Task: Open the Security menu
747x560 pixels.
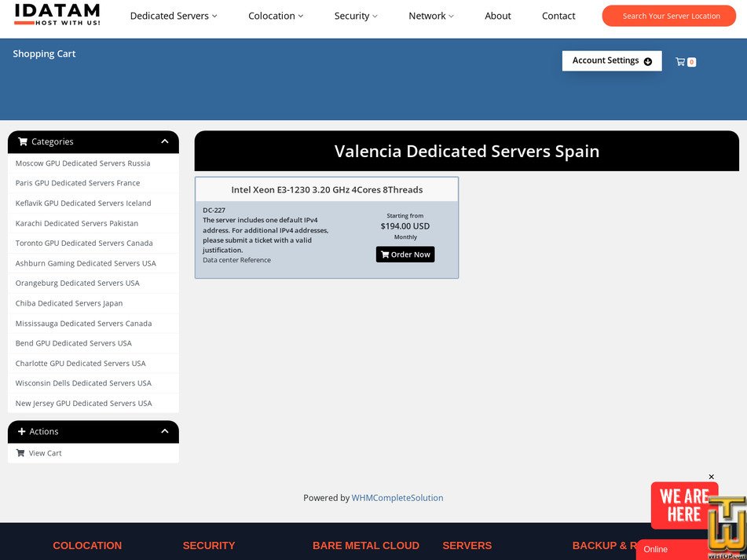Action: 356,16
